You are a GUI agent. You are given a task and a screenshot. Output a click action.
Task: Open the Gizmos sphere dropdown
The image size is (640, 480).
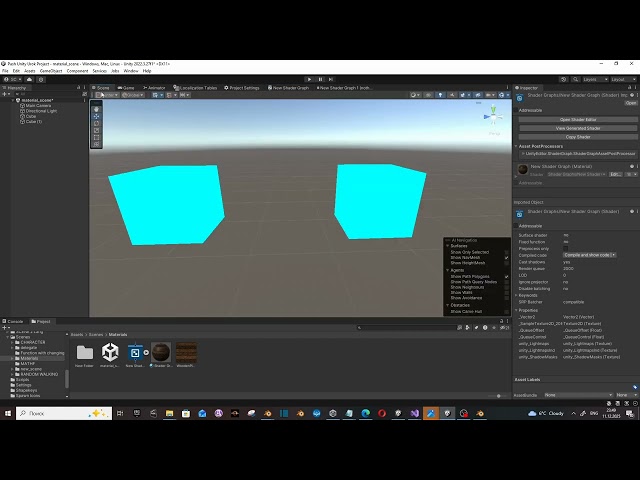pos(504,95)
